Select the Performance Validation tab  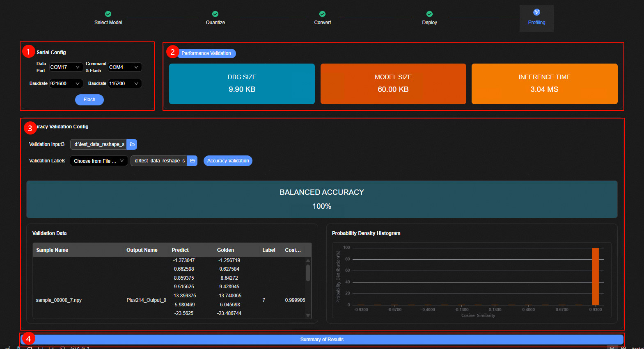click(x=206, y=53)
